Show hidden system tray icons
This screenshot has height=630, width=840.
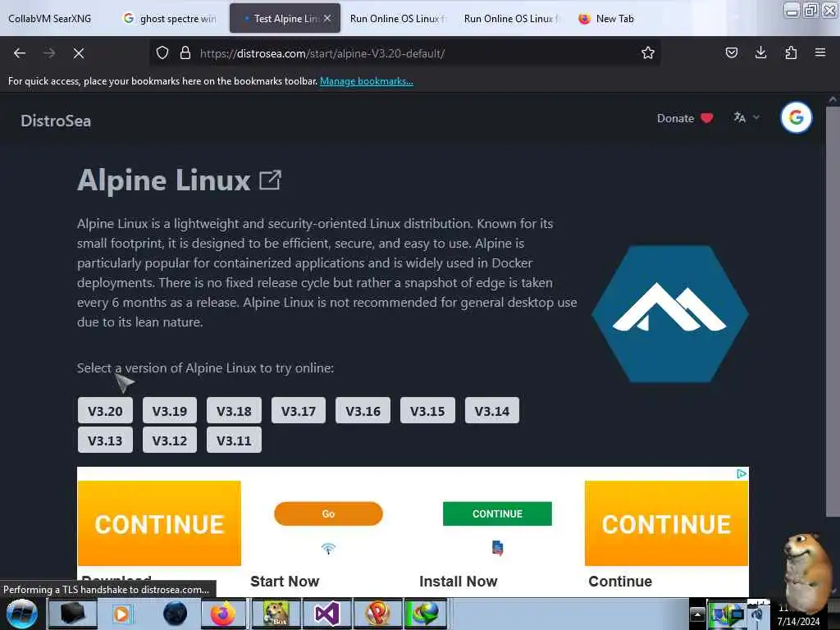pos(697,614)
